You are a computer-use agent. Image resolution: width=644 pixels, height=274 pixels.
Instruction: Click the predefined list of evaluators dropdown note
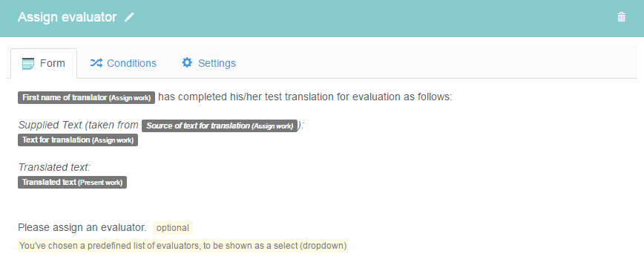click(183, 246)
